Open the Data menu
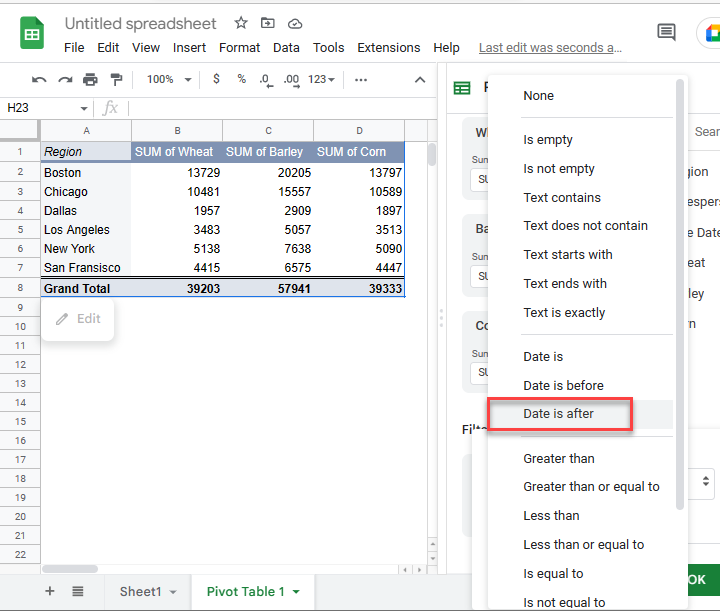This screenshot has width=720, height=611. pyautogui.click(x=286, y=47)
